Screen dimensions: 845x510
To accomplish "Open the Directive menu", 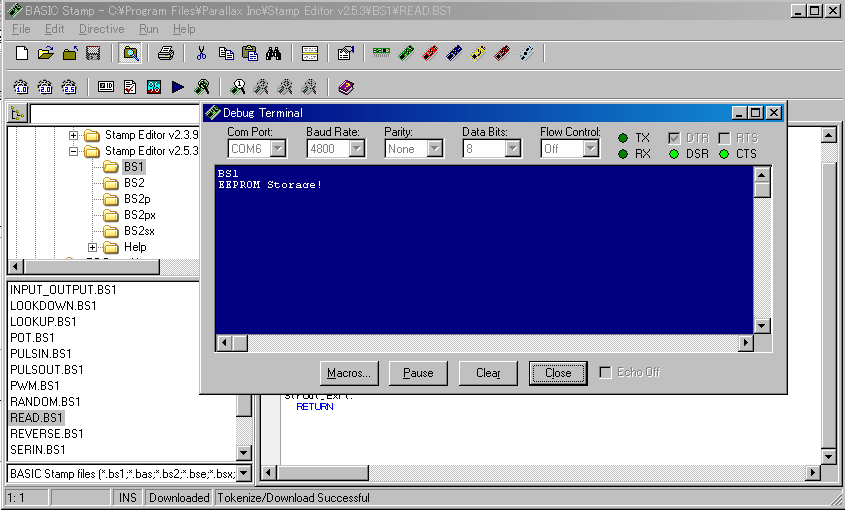I will click(x=101, y=29).
